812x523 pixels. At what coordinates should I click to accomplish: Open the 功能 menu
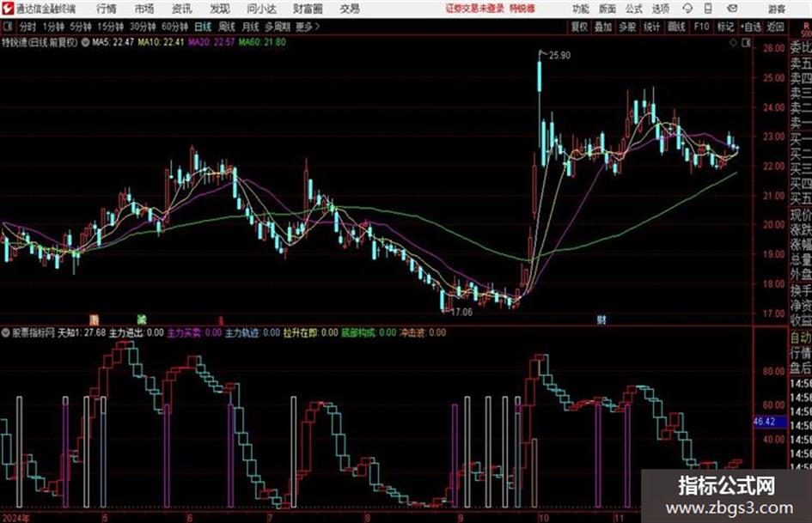pos(581,9)
